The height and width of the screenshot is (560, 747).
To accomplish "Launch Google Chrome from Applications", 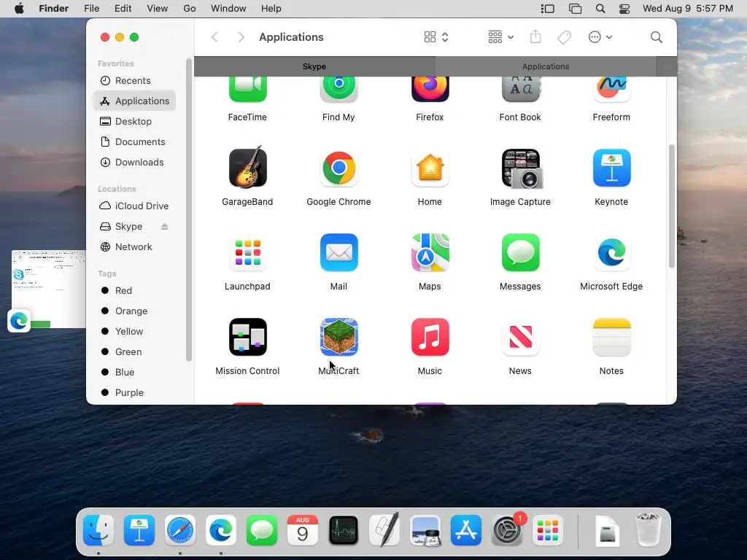I will click(x=338, y=168).
